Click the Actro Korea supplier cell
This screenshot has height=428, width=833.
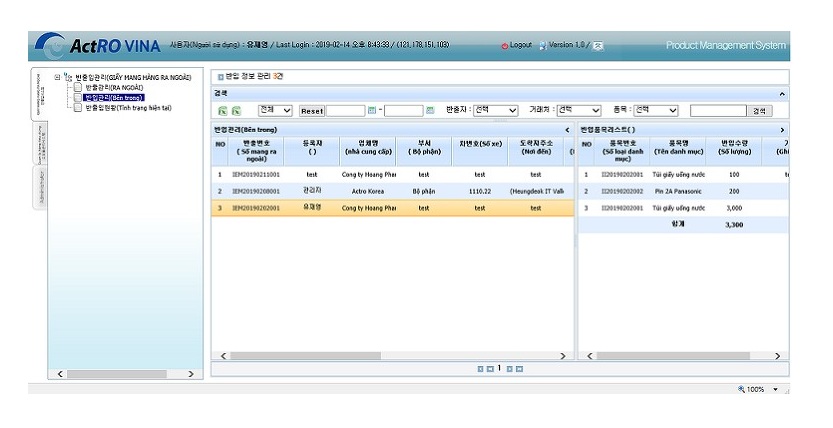pyautogui.click(x=368, y=191)
